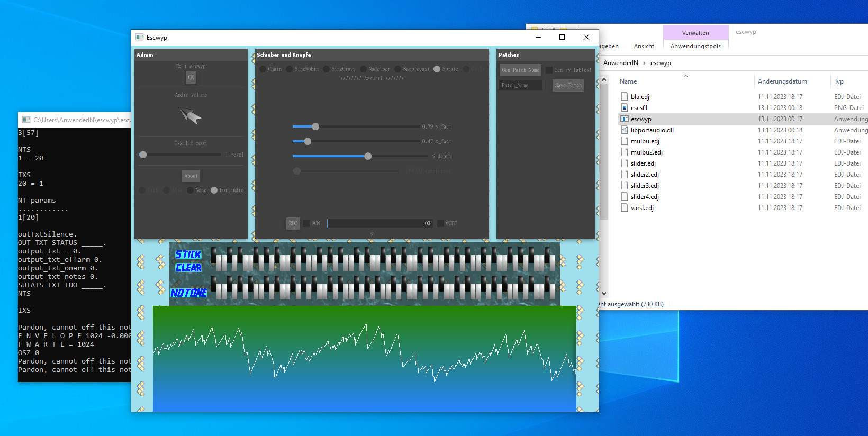Choose the None audio backend radio
The image size is (868, 436).
[191, 190]
